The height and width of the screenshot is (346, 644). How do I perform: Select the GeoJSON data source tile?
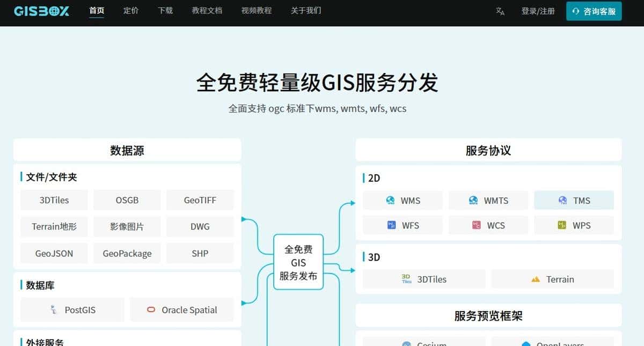[x=54, y=253]
